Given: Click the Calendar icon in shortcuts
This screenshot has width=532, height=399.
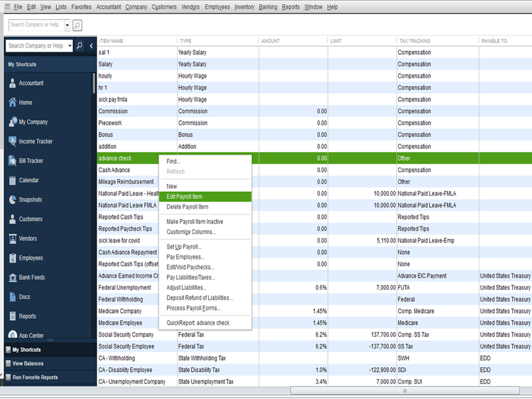Looking at the screenshot, I should pos(13,181).
